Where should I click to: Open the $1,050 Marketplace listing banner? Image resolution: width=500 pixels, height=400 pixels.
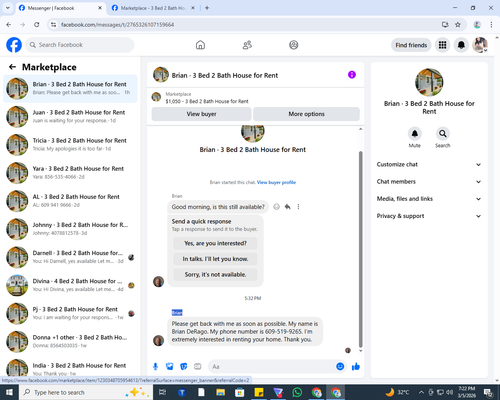coord(256,98)
